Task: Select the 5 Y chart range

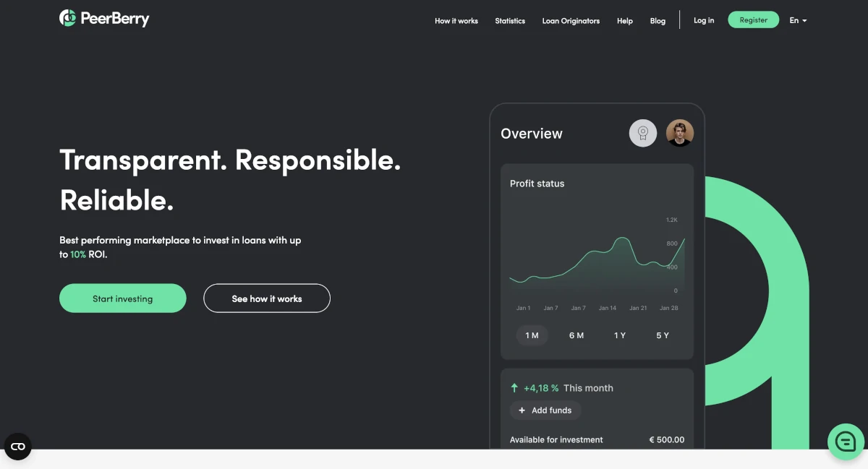Action: tap(663, 335)
